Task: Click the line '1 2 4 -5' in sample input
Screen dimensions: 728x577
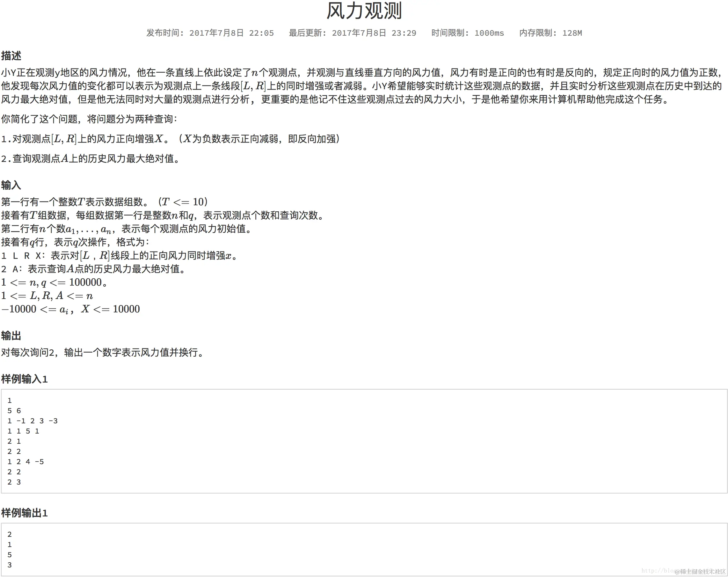Action: click(x=26, y=462)
